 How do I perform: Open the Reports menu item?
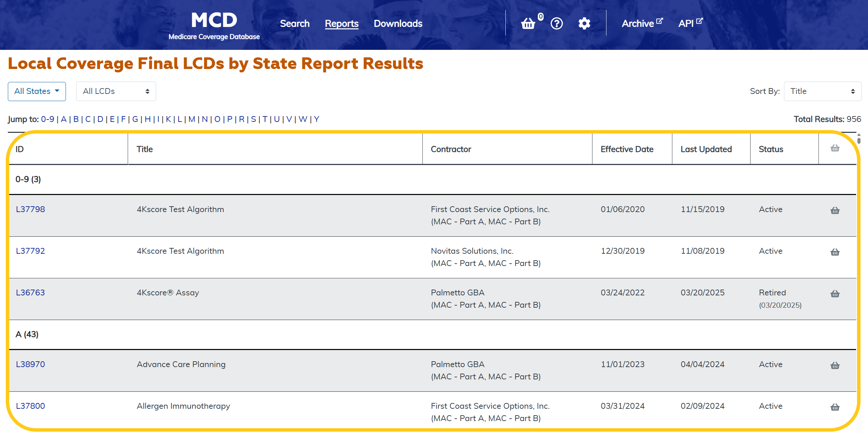click(341, 23)
